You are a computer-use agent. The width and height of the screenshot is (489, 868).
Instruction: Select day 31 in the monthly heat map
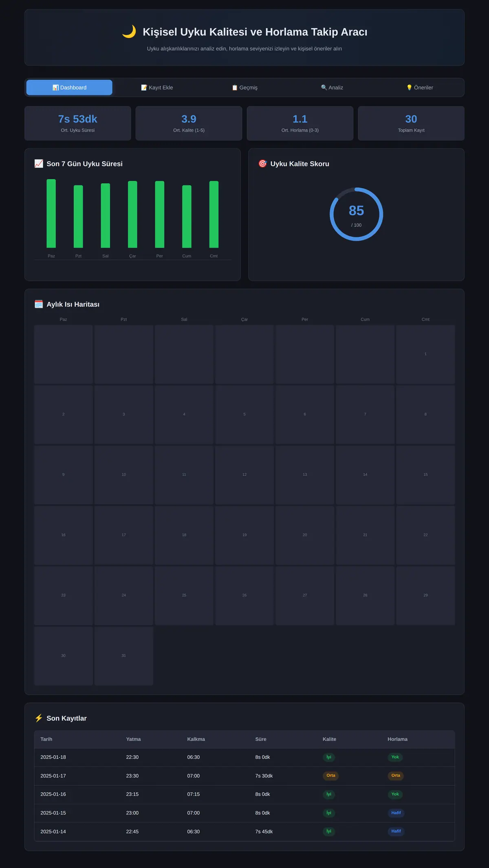[124, 656]
